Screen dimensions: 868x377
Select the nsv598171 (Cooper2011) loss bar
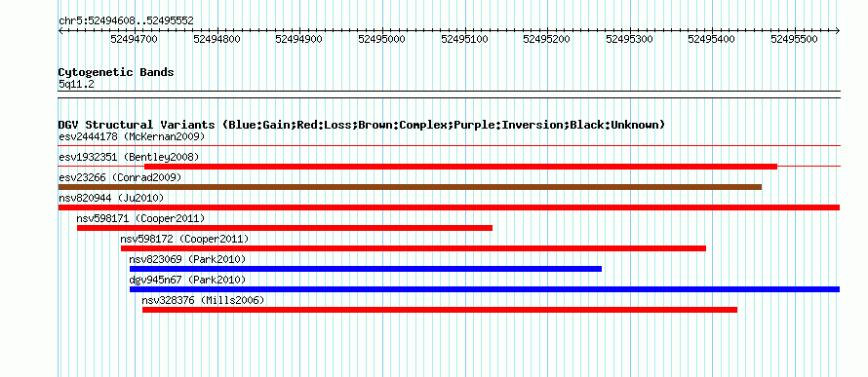tap(285, 228)
